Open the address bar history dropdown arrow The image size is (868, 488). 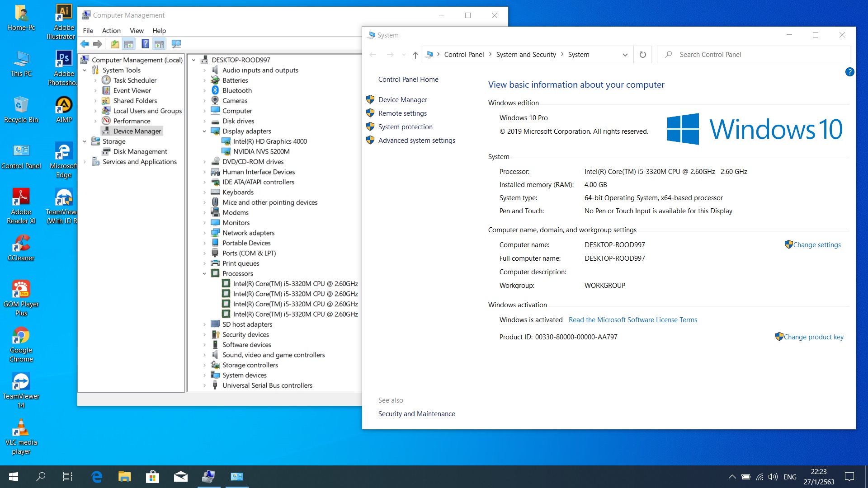click(625, 55)
